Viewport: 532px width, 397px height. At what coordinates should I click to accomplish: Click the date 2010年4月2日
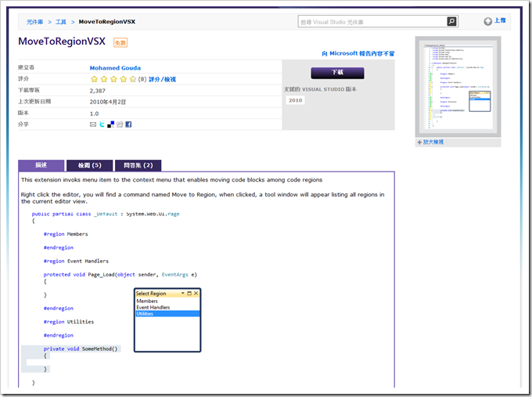(x=107, y=103)
